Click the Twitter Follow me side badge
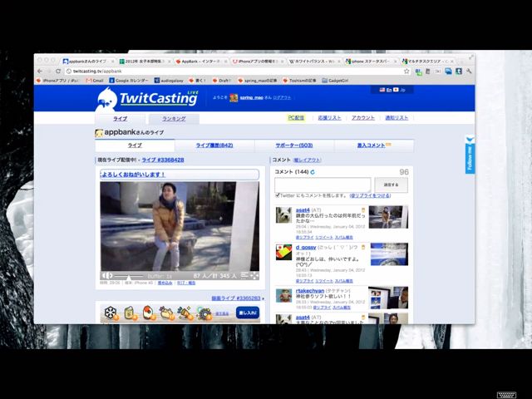 coord(470,155)
